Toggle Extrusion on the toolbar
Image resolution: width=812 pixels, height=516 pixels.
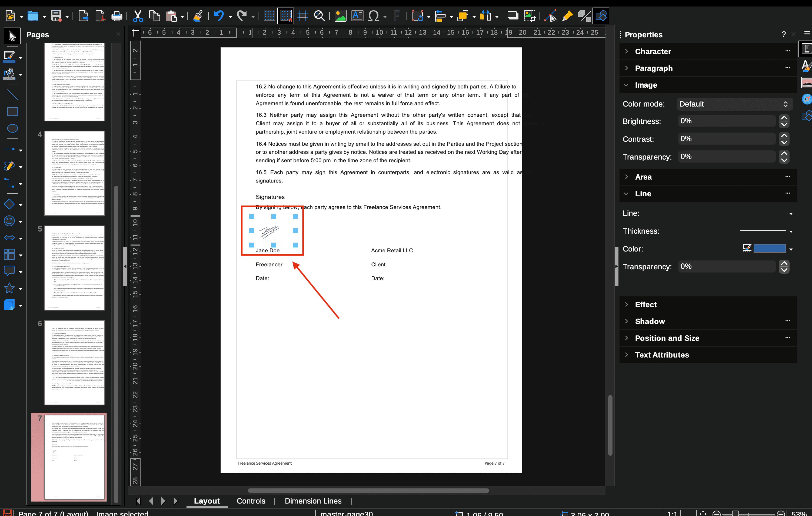point(584,16)
